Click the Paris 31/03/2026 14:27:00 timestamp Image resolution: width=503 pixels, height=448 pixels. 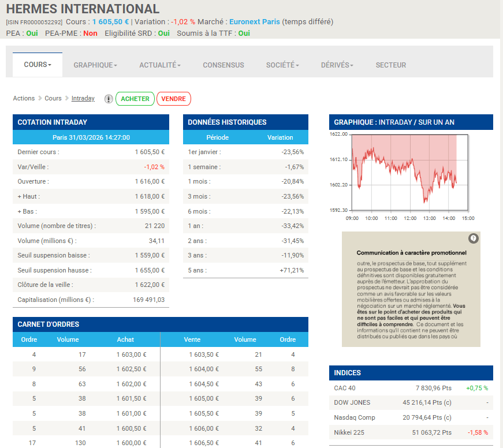pyautogui.click(x=91, y=137)
